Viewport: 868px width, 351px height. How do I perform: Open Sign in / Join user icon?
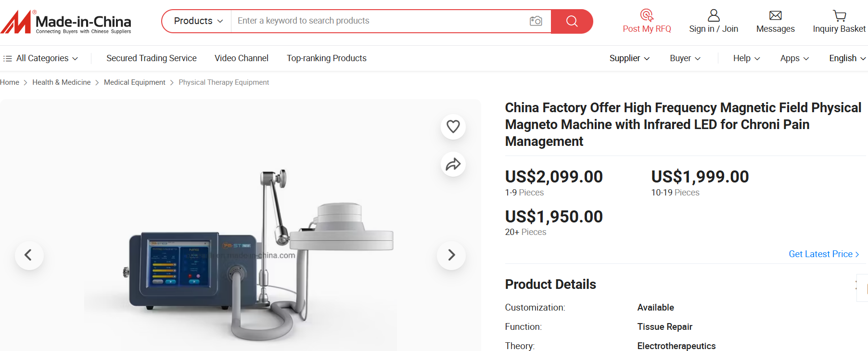714,15
